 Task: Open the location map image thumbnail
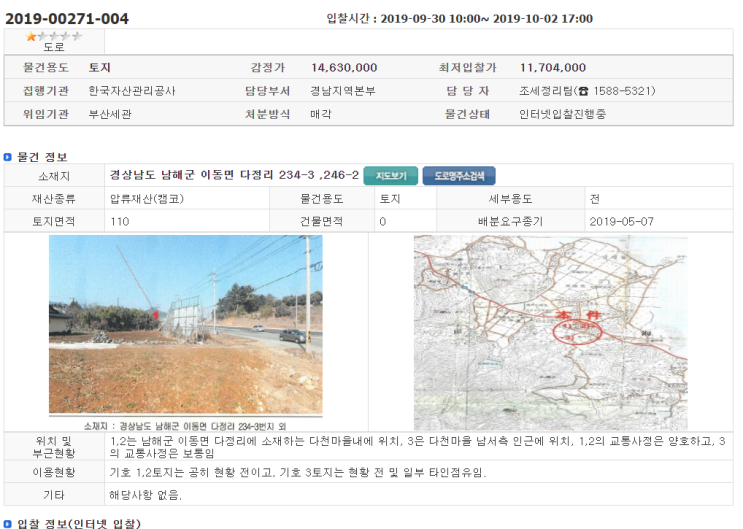coord(551,333)
